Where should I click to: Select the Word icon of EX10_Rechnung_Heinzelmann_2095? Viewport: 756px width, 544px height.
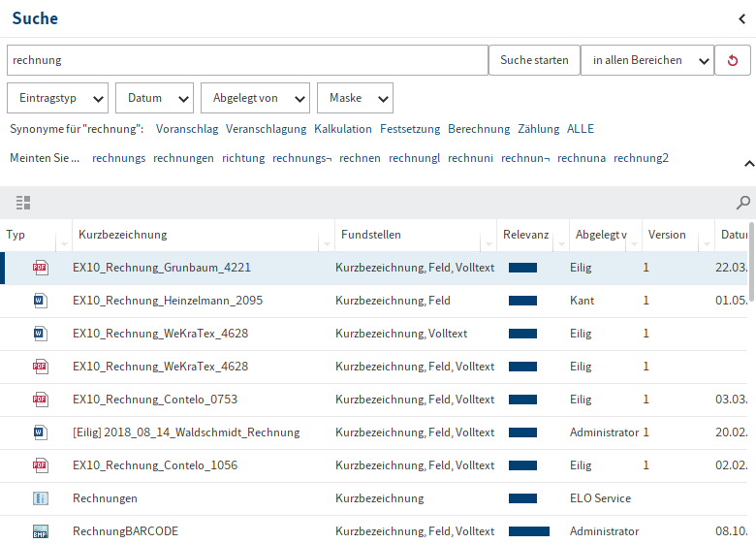point(40,301)
